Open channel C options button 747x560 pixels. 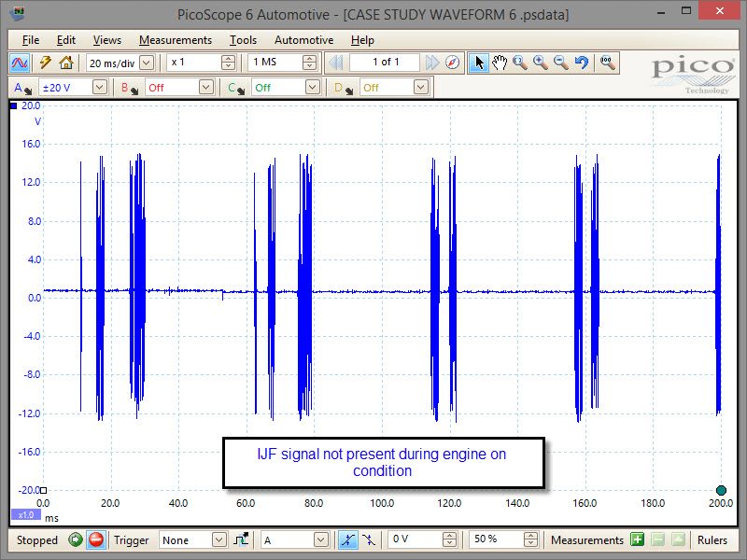[236, 88]
